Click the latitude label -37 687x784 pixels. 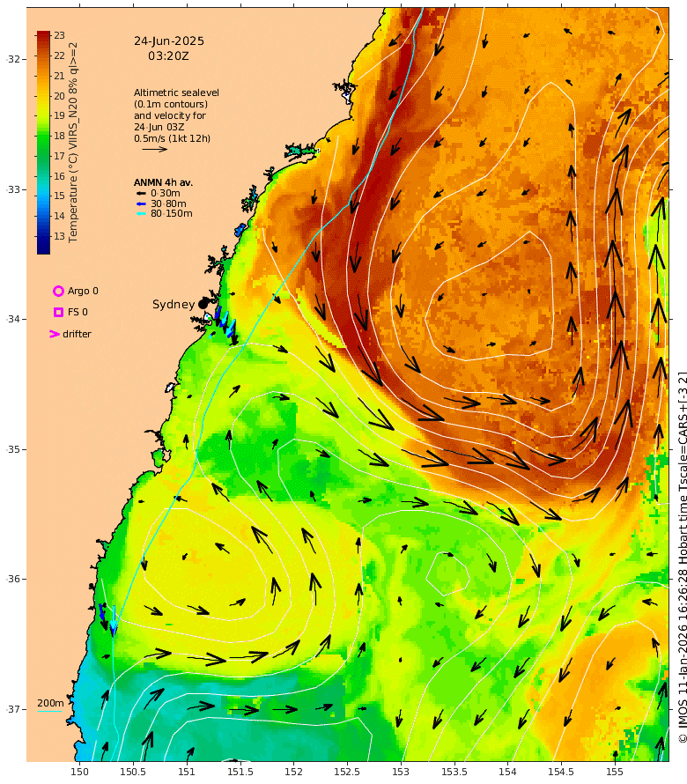13,709
